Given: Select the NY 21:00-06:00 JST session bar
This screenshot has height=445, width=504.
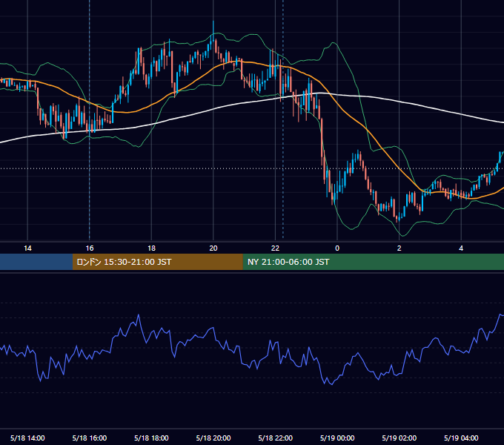Looking at the screenshot, I should click(x=373, y=262).
